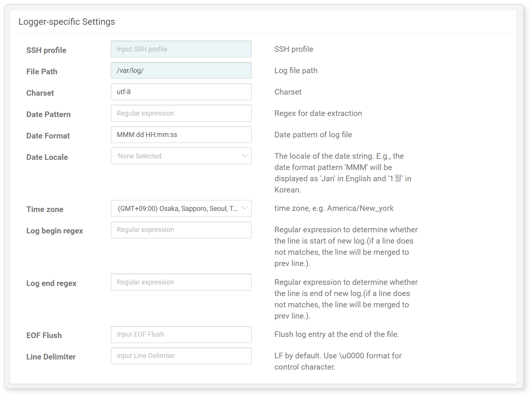Open the Date Locale None Selected dropdown
This screenshot has width=532, height=397.
pos(181,156)
